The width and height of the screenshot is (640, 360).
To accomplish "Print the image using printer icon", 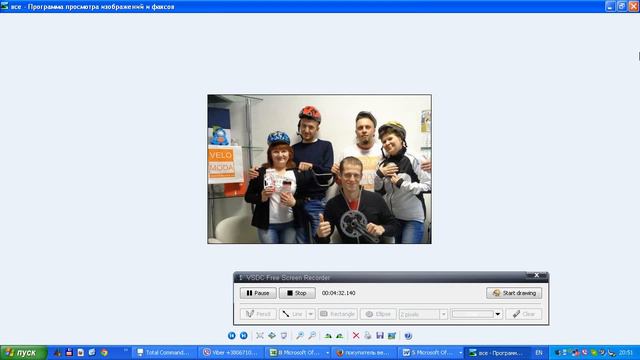I will 368,336.
